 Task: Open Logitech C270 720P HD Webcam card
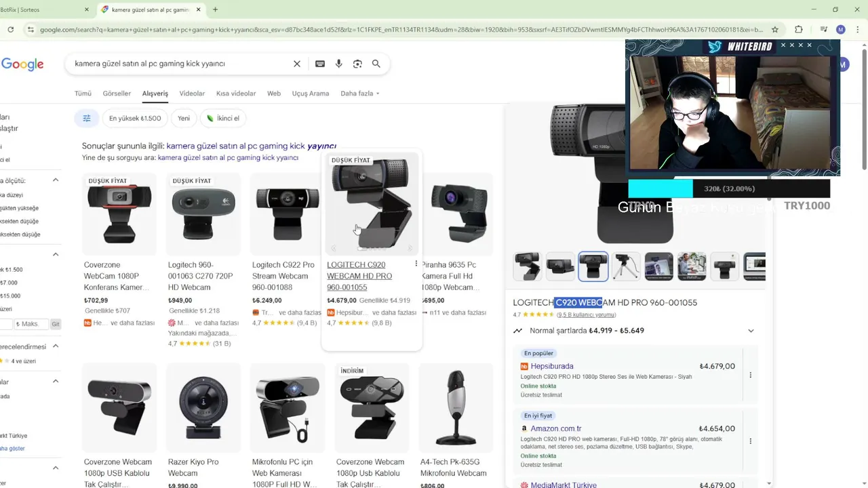(x=203, y=261)
